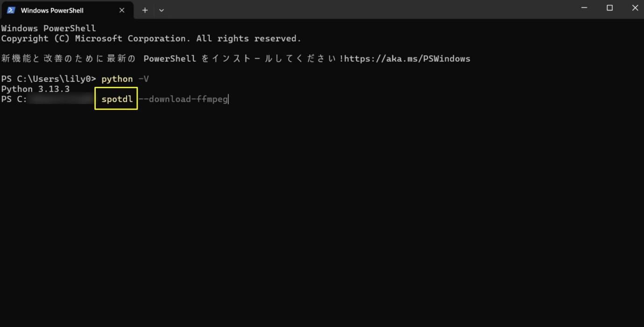Click the Windows PowerShell header text line
The width and height of the screenshot is (644, 327).
pyautogui.click(x=48, y=28)
